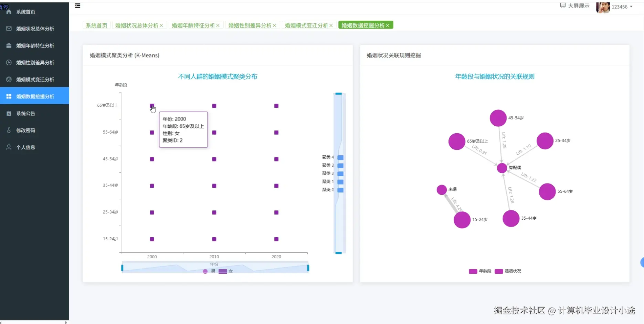Click the Lift: 0.91 edge label
Viewport: 644px width, 324px height.
pyautogui.click(x=479, y=150)
